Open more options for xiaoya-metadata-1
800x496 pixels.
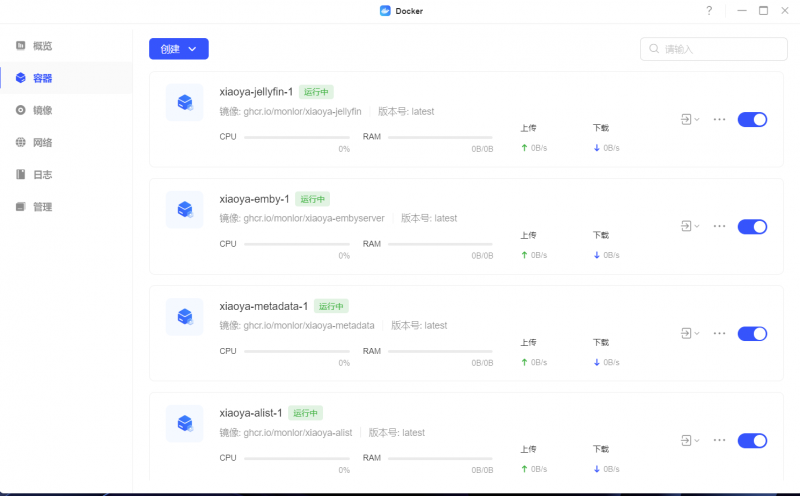tap(719, 333)
